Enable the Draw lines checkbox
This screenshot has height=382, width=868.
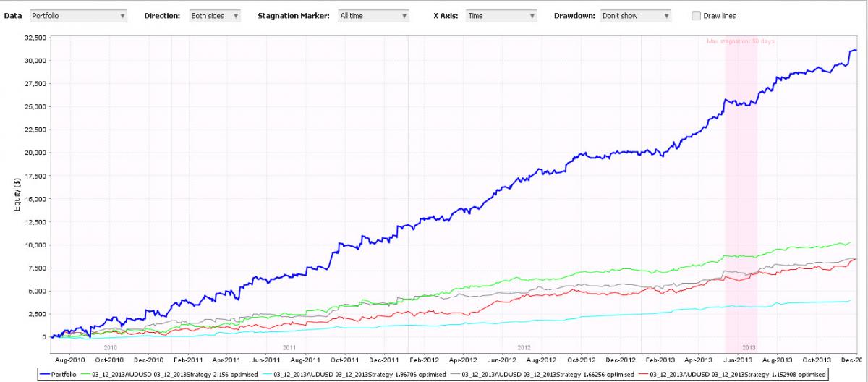[x=696, y=16]
